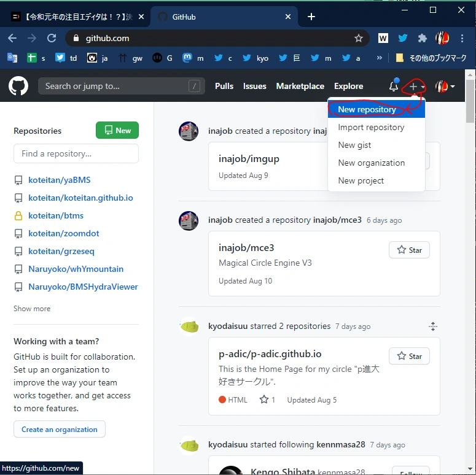
Task: Open Chrome profile avatar in toolbar
Action: (x=442, y=38)
